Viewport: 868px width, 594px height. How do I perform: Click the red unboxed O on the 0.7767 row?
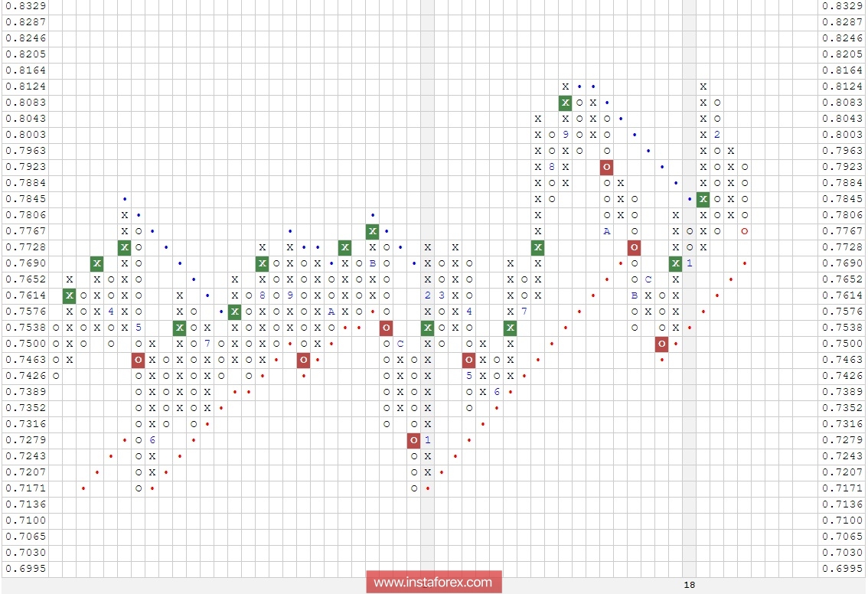(x=745, y=231)
